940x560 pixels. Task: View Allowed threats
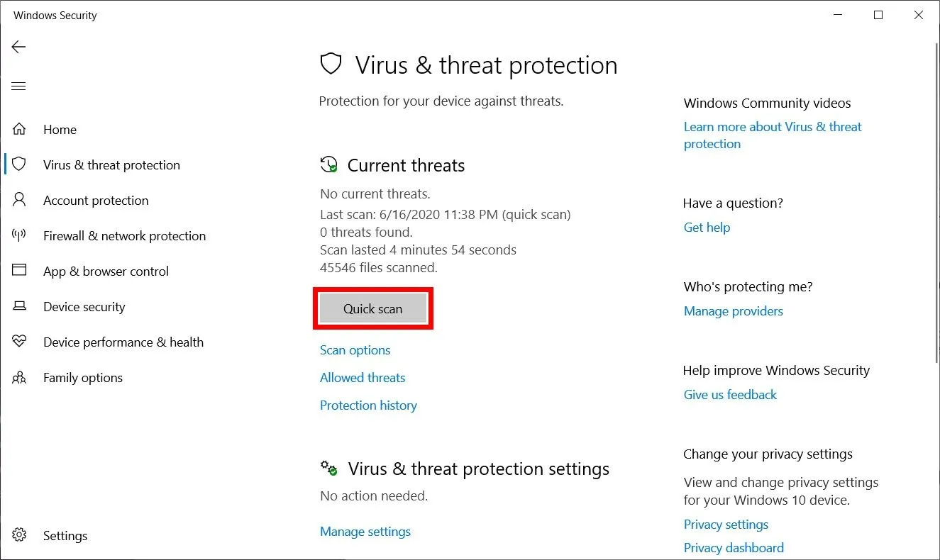363,378
